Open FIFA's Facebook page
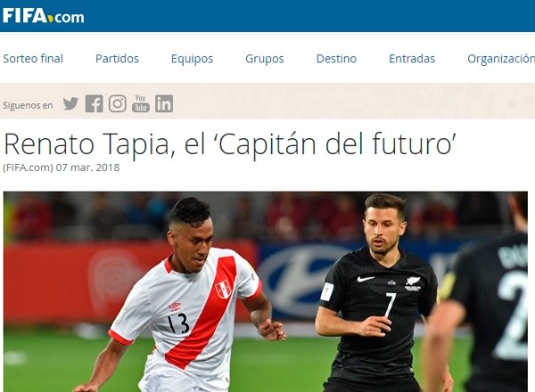 tap(94, 103)
